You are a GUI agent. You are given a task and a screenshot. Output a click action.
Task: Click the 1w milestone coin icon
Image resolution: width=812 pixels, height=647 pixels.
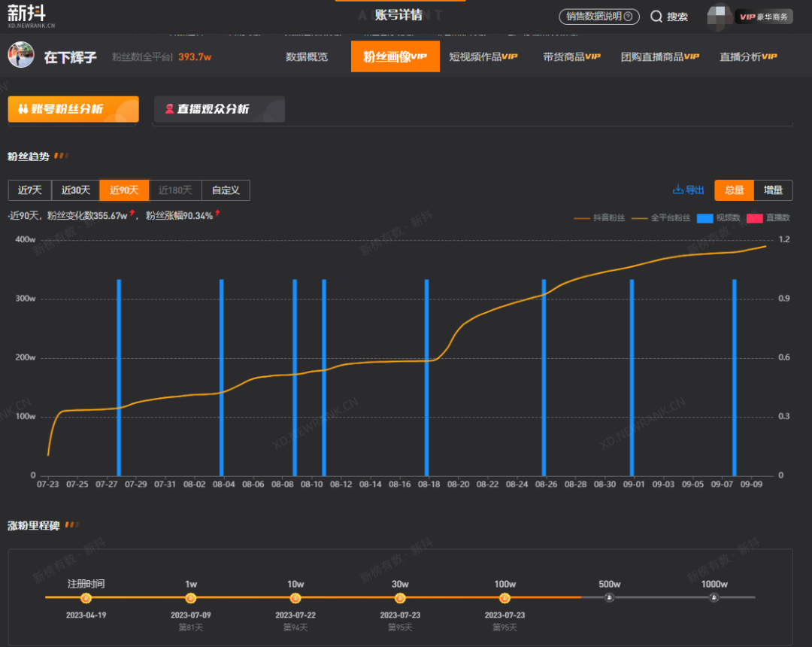pos(191,598)
